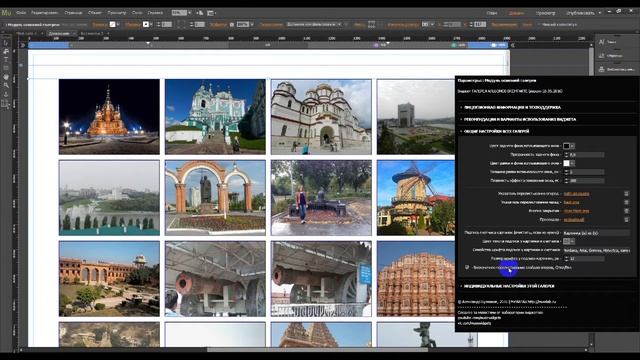Click the caption font size field
The width and height of the screenshot is (640, 360).
587,259
